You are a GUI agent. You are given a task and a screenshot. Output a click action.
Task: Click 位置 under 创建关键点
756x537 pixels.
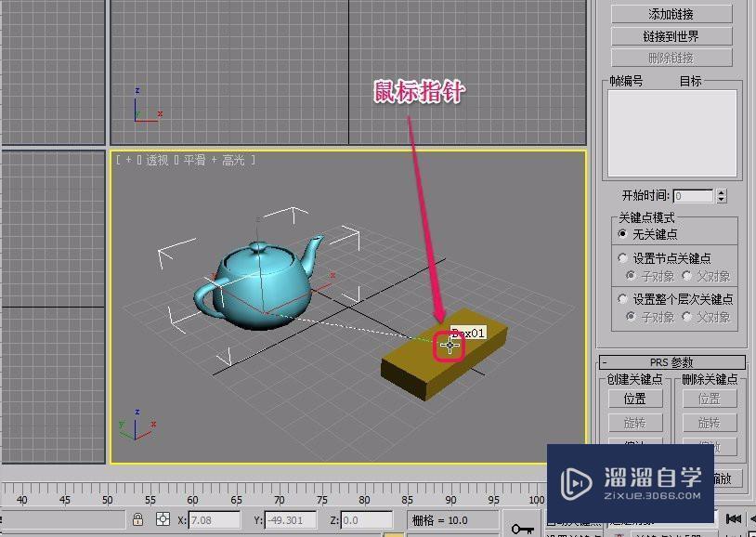tap(636, 398)
